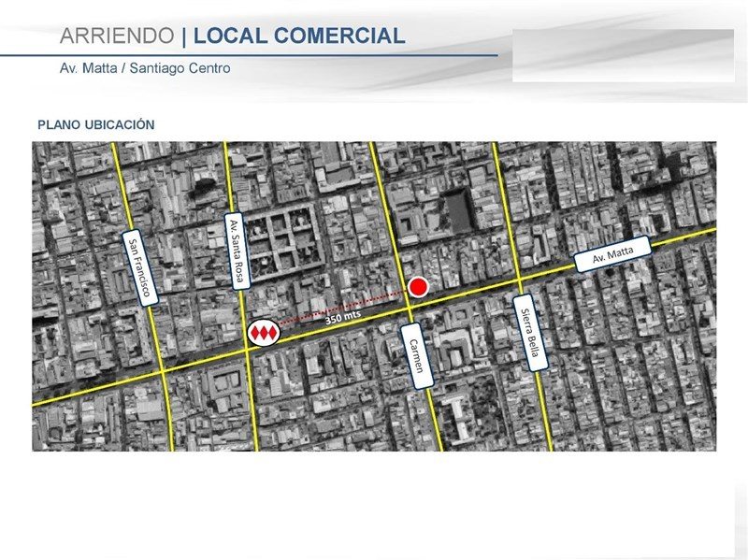Click the Carmen street label
This screenshot has height=560, width=748.
417,356
